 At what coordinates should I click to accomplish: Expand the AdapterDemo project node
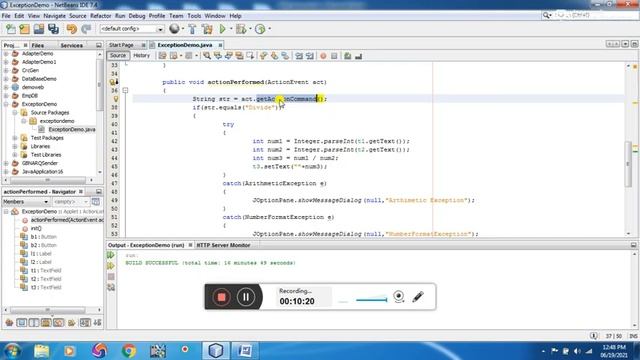click(x=6, y=53)
